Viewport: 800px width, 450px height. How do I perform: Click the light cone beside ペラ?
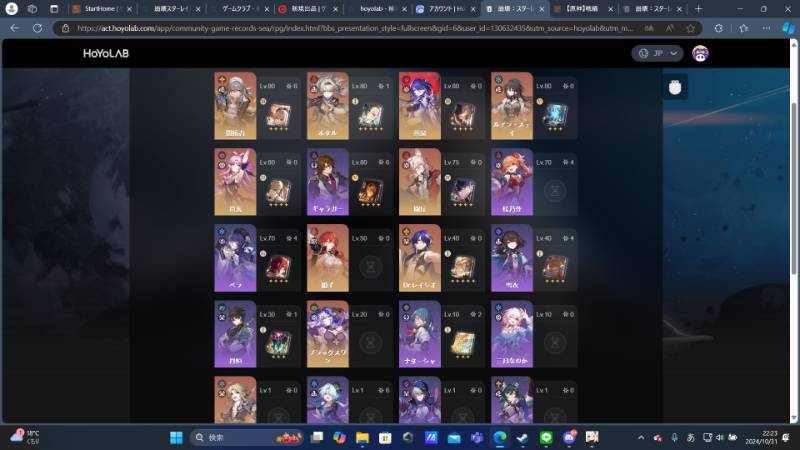point(279,268)
